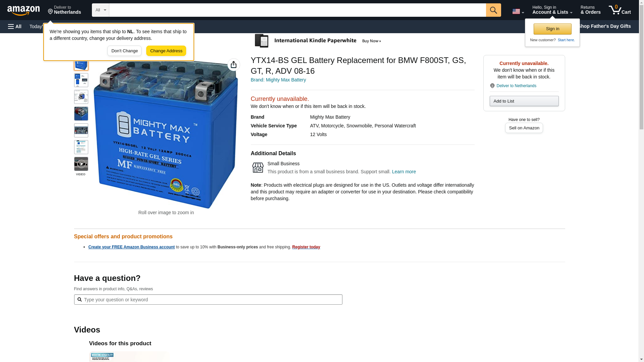Click the yellow Sign in button
The image size is (644, 362).
click(552, 29)
